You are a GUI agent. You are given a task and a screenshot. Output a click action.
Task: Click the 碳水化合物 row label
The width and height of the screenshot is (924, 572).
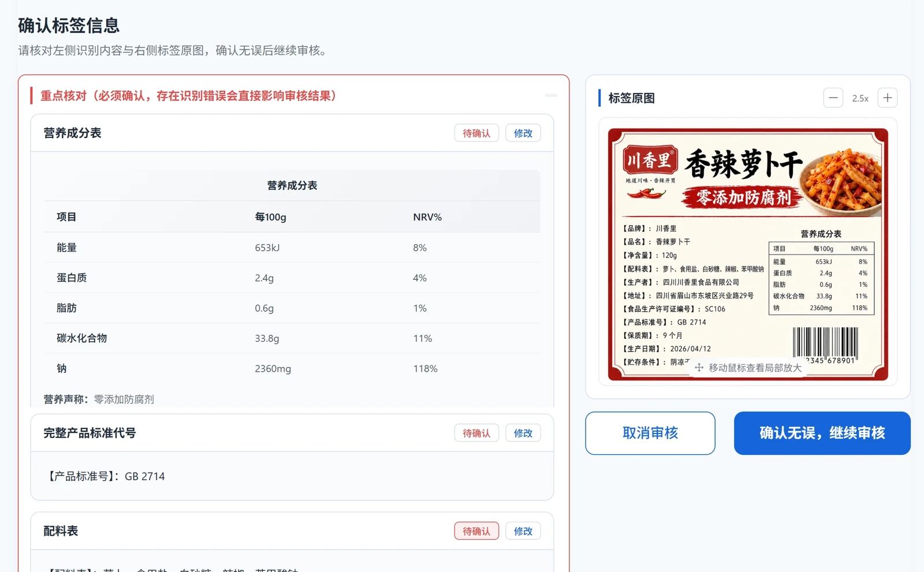pos(81,338)
